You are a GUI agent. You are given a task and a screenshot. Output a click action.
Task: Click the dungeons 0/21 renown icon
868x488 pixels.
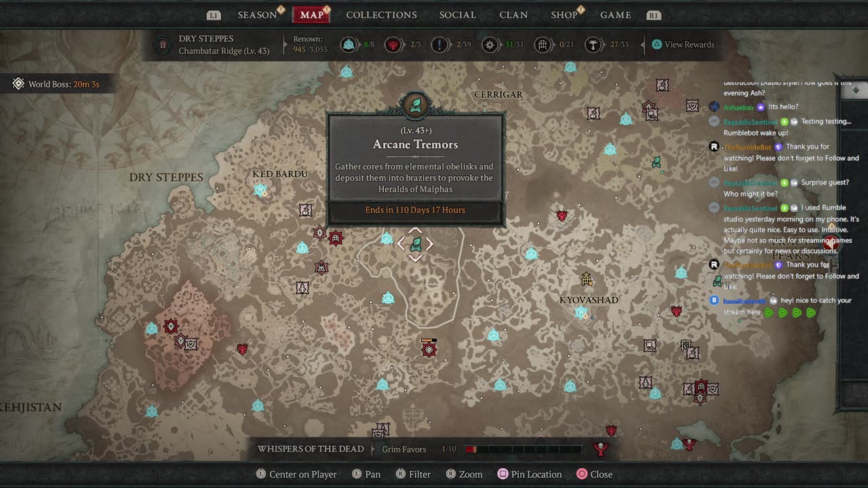click(542, 45)
